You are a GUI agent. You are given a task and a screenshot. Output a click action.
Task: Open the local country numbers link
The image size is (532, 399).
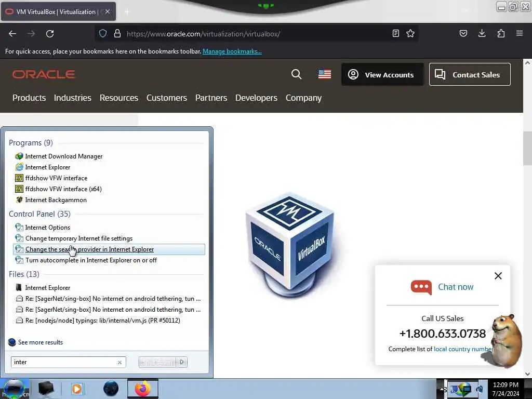463,349
